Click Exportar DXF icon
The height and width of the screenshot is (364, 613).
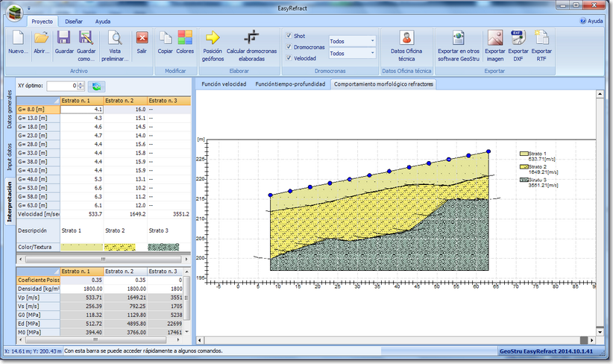click(518, 38)
